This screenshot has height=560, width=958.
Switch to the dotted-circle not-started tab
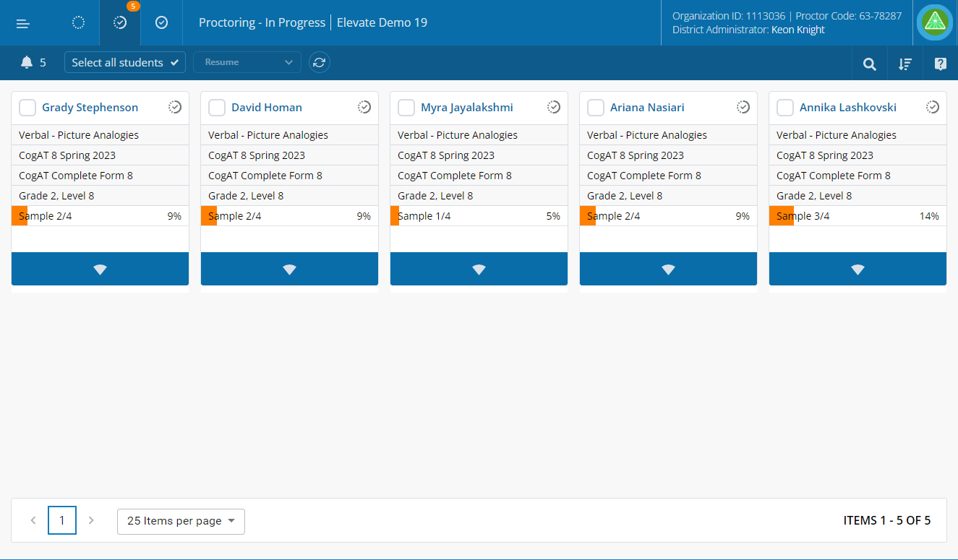tap(79, 22)
